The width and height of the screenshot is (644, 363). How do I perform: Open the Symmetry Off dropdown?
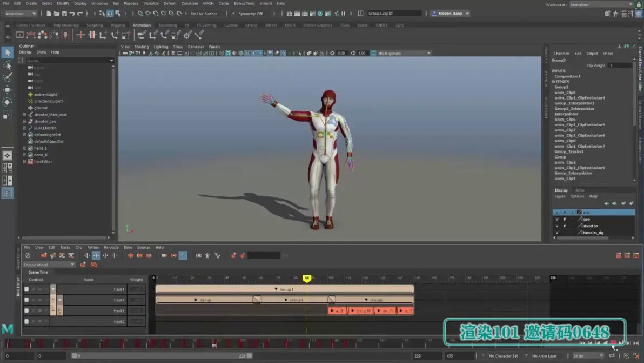(x=250, y=14)
